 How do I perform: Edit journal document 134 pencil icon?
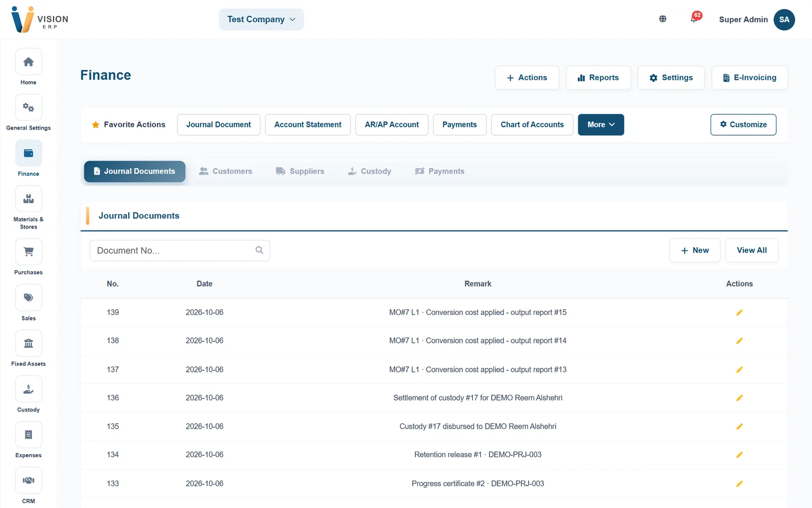coord(739,455)
